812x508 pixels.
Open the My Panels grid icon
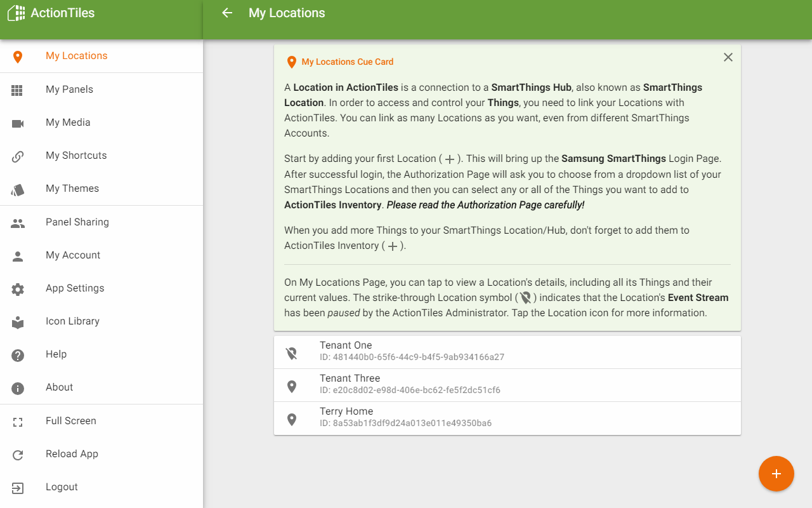[18, 90]
